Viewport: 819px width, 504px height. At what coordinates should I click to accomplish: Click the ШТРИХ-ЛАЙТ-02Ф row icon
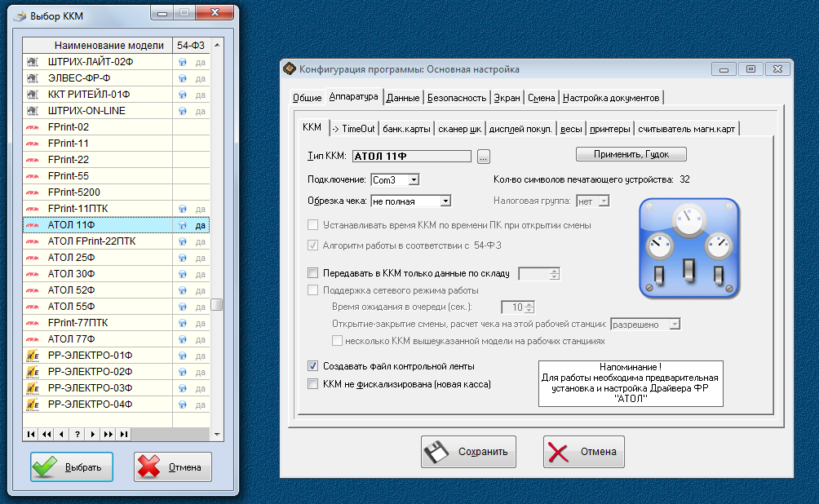[x=33, y=62]
